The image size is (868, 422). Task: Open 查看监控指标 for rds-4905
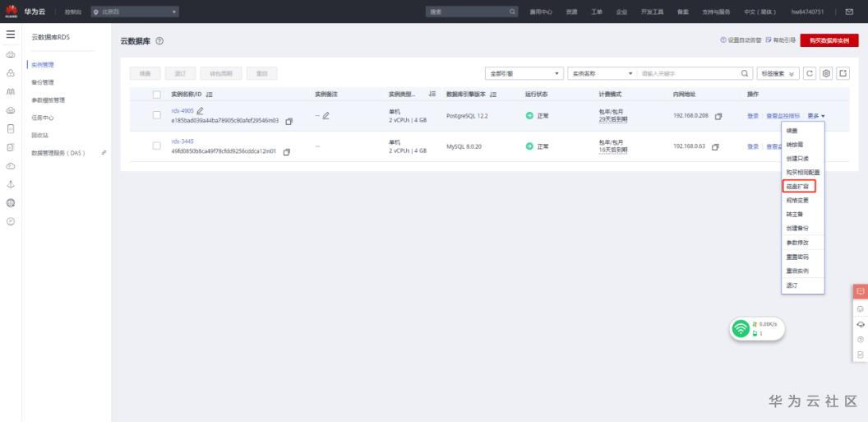783,116
